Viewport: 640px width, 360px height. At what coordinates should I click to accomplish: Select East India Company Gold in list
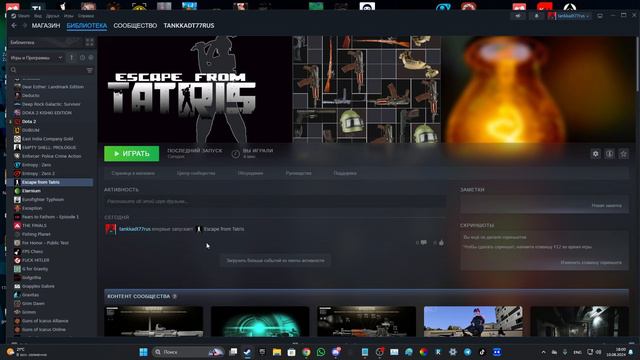[x=47, y=139]
